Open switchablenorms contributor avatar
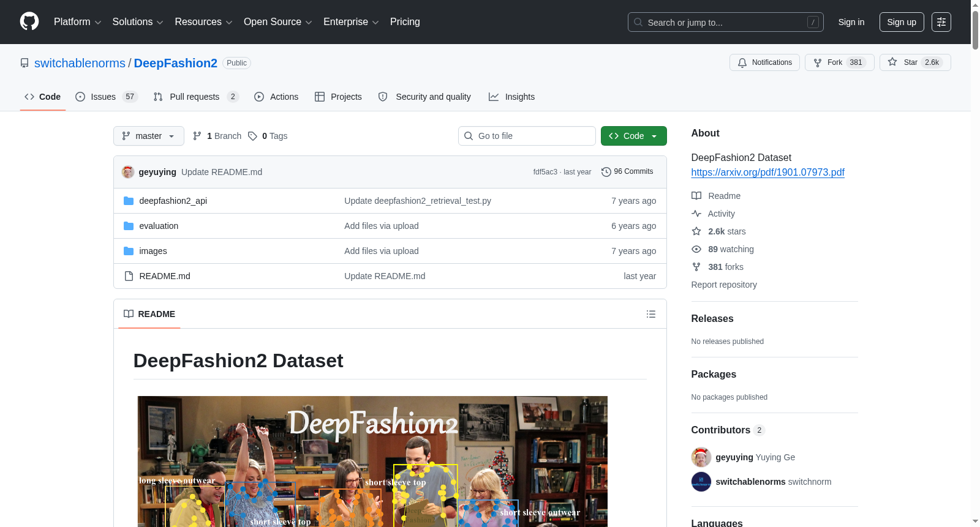The width and height of the screenshot is (980, 527). (701, 482)
